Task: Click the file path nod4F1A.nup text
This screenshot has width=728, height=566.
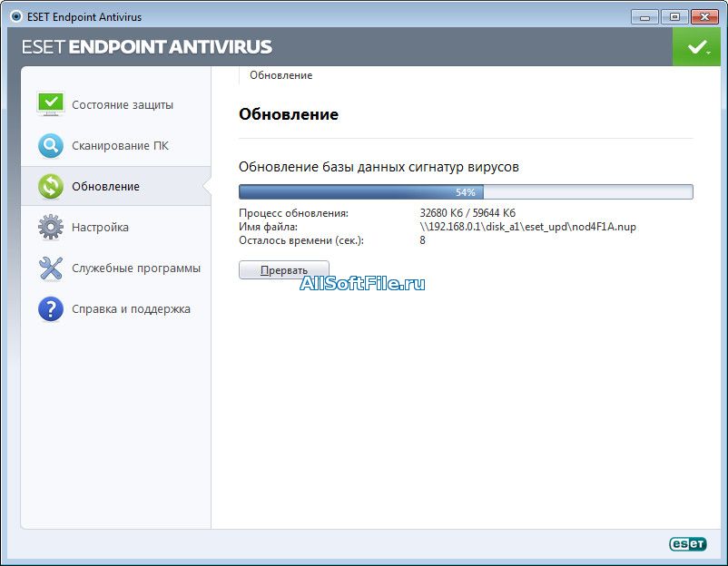Action: point(528,227)
